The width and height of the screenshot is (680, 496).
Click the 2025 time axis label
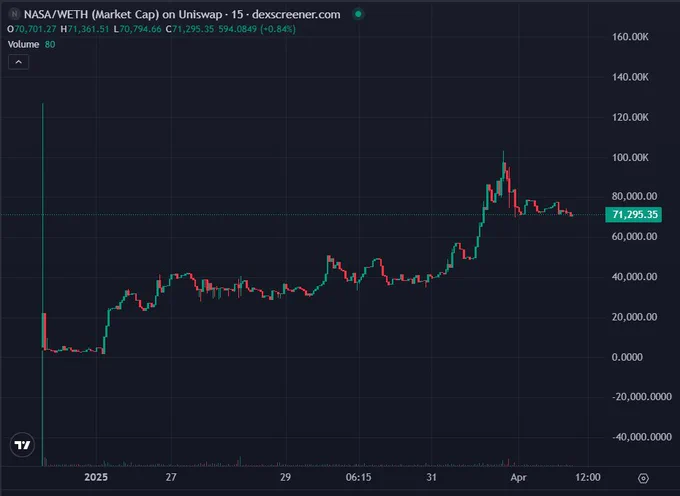tap(96, 477)
